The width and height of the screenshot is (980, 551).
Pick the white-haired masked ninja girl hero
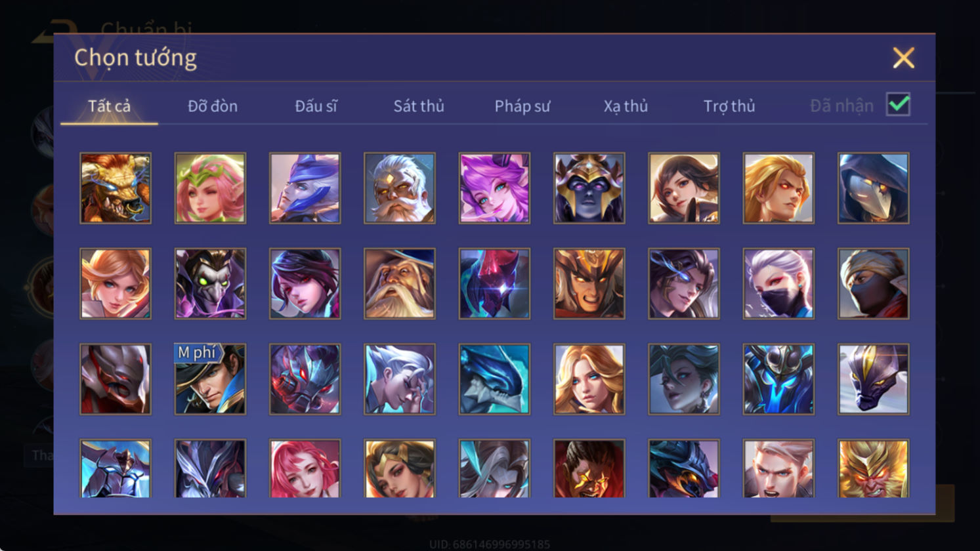click(x=778, y=283)
